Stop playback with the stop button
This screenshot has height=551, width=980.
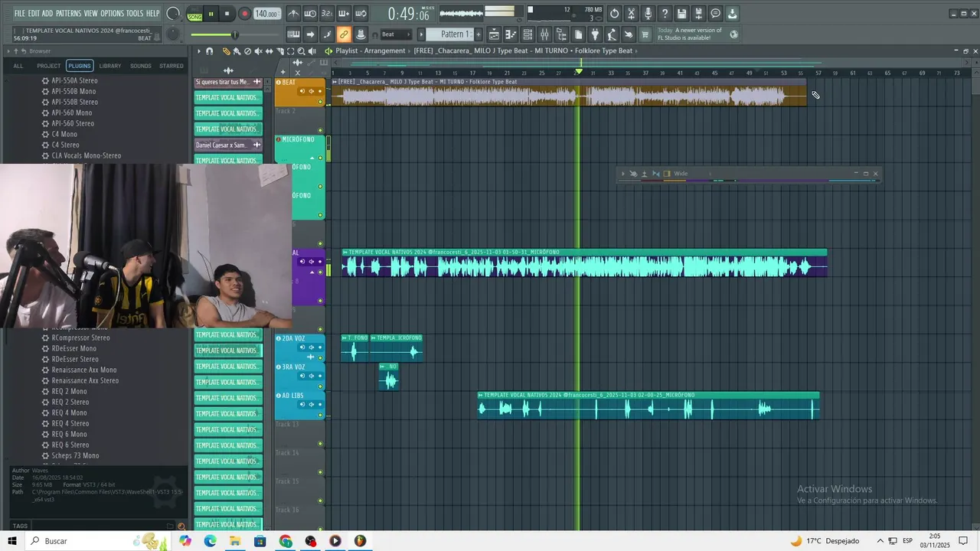tap(227, 14)
